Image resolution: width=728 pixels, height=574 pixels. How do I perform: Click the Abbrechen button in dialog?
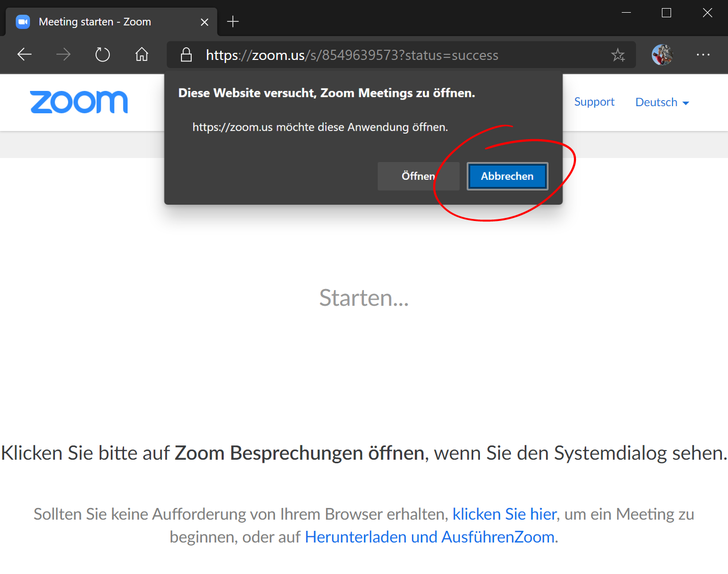[x=507, y=176]
